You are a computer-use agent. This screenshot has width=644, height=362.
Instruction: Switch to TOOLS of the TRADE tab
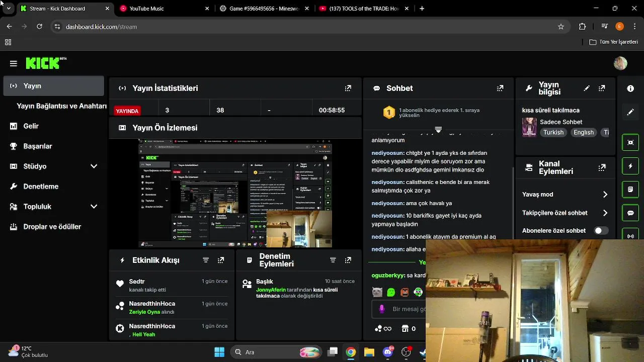(364, 9)
